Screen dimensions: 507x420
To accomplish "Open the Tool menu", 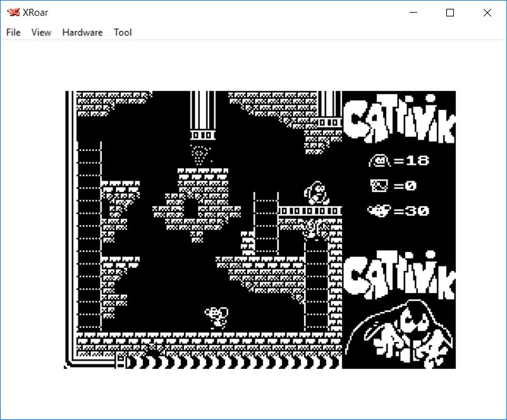I will point(123,32).
